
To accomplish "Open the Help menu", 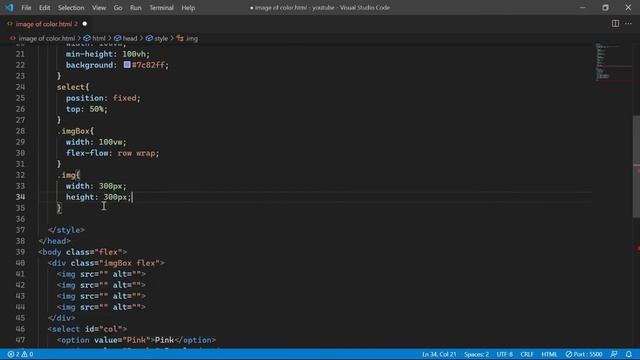I will point(188,8).
